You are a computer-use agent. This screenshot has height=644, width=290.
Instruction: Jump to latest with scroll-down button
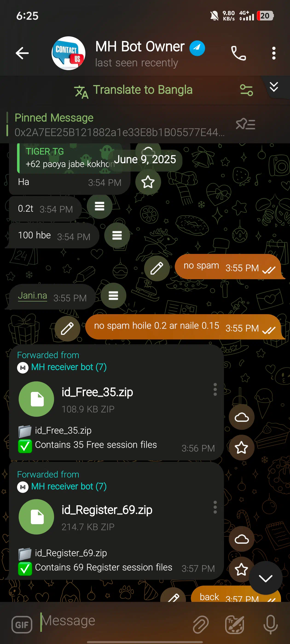(265, 578)
